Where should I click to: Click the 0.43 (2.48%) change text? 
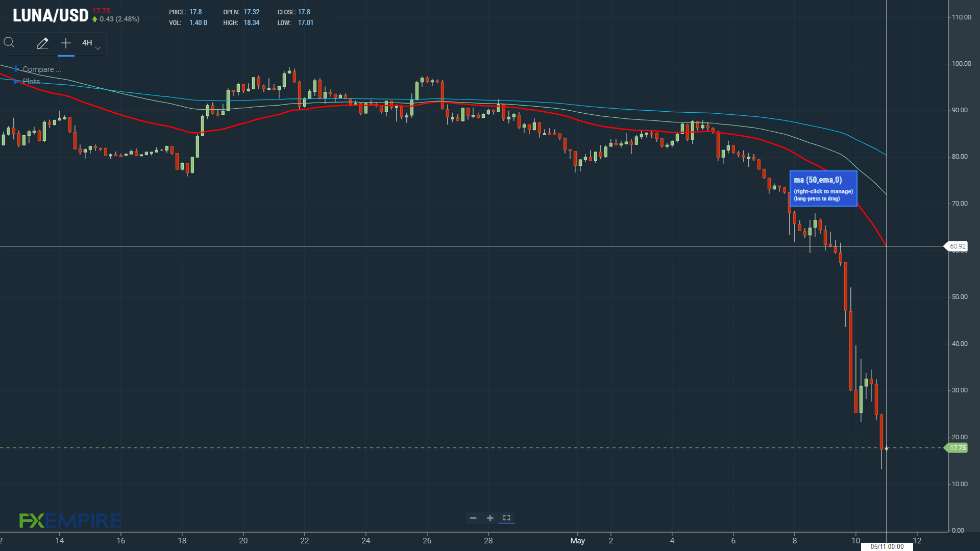[x=119, y=19]
